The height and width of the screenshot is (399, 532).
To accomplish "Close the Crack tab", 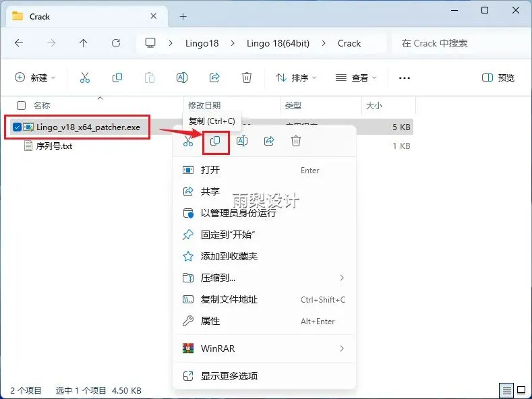I will click(x=153, y=16).
